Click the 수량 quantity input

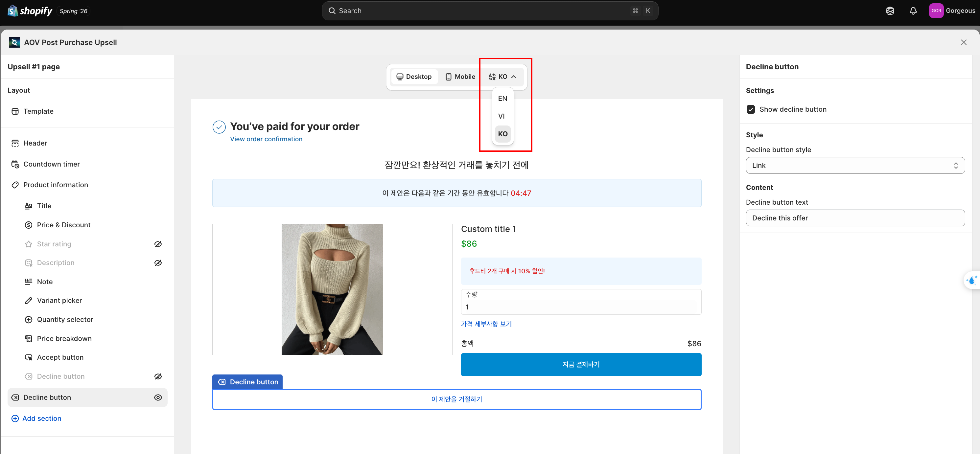pos(581,302)
